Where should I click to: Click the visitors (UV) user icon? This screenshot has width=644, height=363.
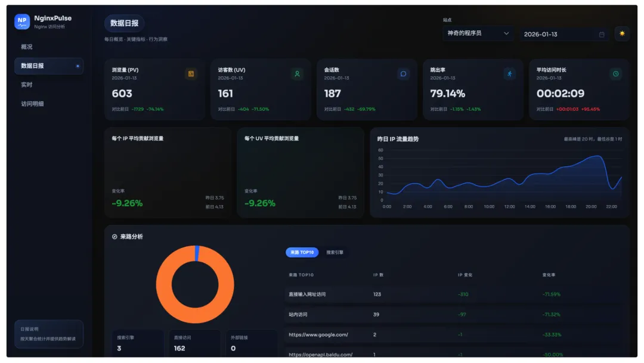click(x=297, y=74)
